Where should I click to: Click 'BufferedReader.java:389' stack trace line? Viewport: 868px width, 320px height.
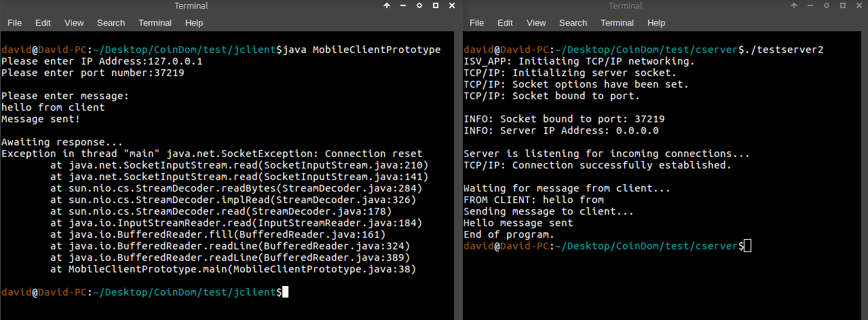(x=230, y=257)
